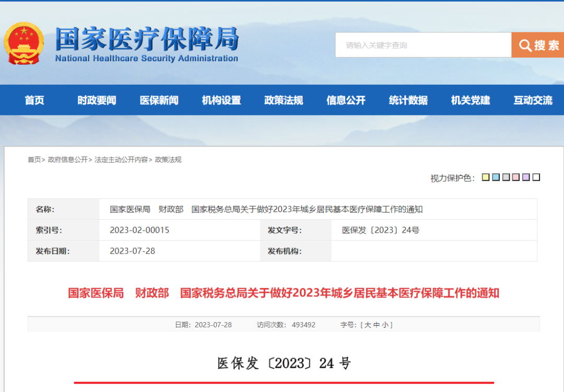Set font size to 小 (small)
Viewport: 564px width, 392px height.
pos(385,325)
